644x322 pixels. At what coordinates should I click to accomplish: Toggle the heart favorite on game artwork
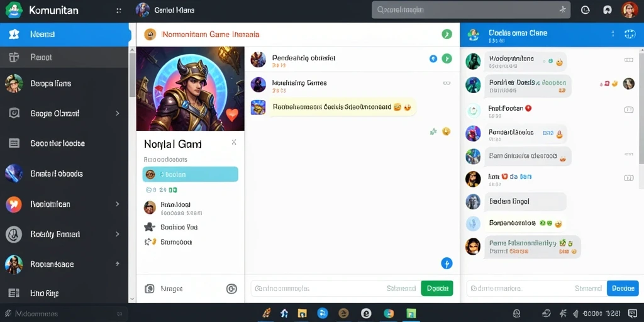pos(232,114)
